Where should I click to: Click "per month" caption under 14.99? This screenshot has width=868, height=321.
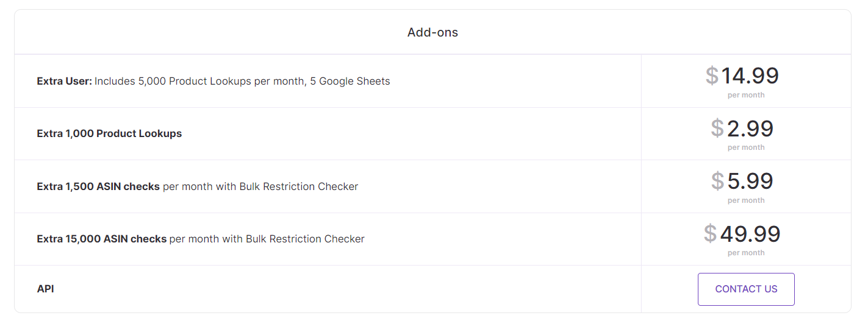pyautogui.click(x=746, y=95)
